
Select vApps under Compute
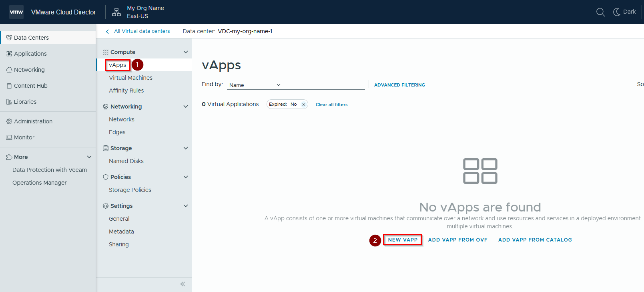point(117,65)
